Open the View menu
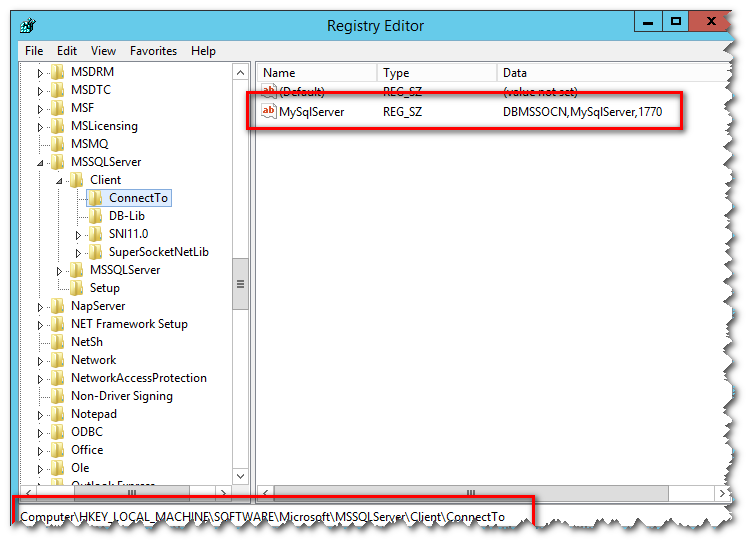The image size is (752, 546). (x=103, y=51)
